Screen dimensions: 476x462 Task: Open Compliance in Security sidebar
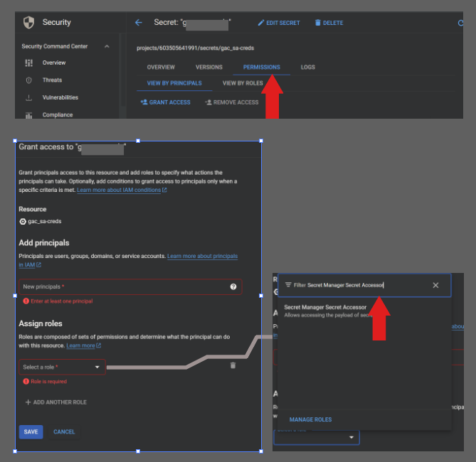(58, 115)
